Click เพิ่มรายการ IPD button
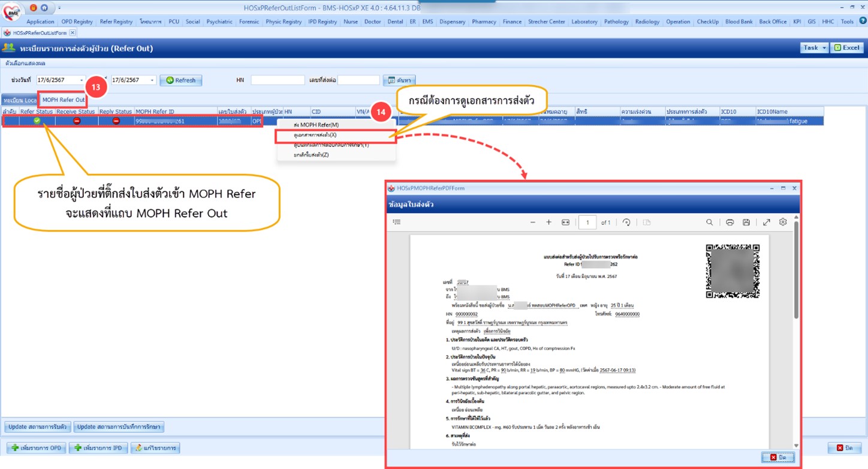 point(98,448)
